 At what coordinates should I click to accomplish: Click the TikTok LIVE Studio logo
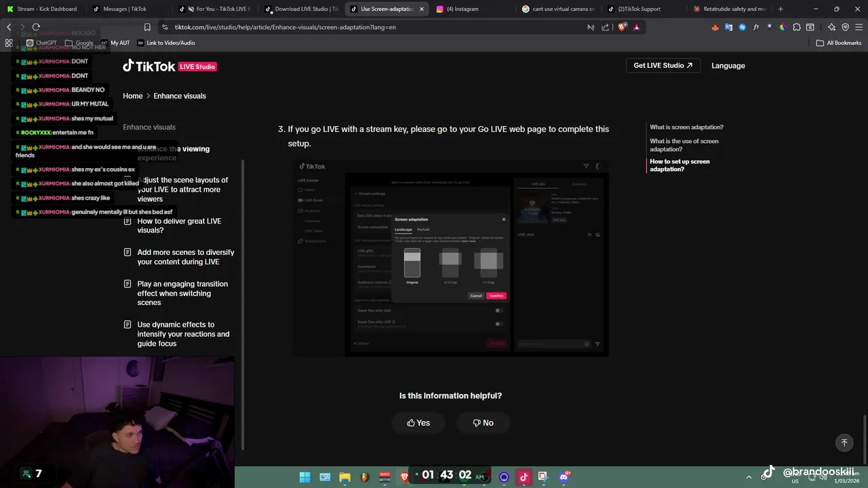[x=170, y=66]
